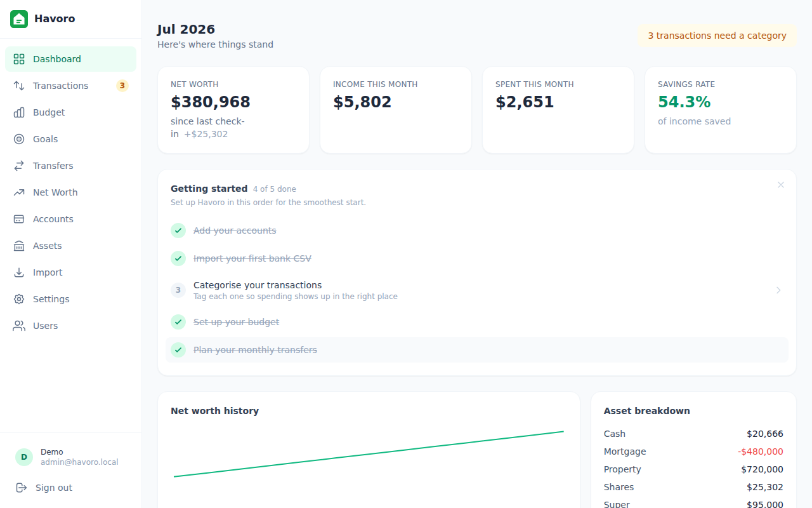
Task: Click the Accounts card icon
Action: [x=19, y=219]
